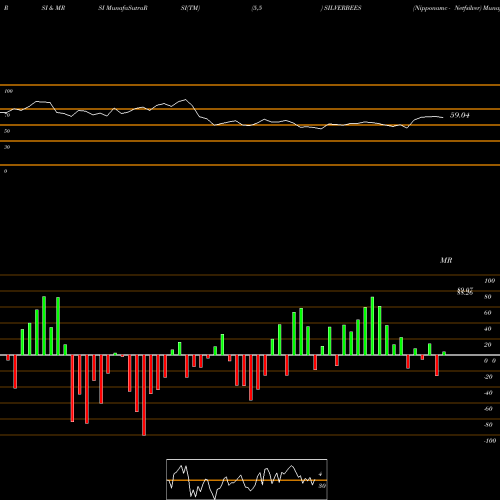
Task: Click the MR axis label 40
Action: tap(488, 329)
